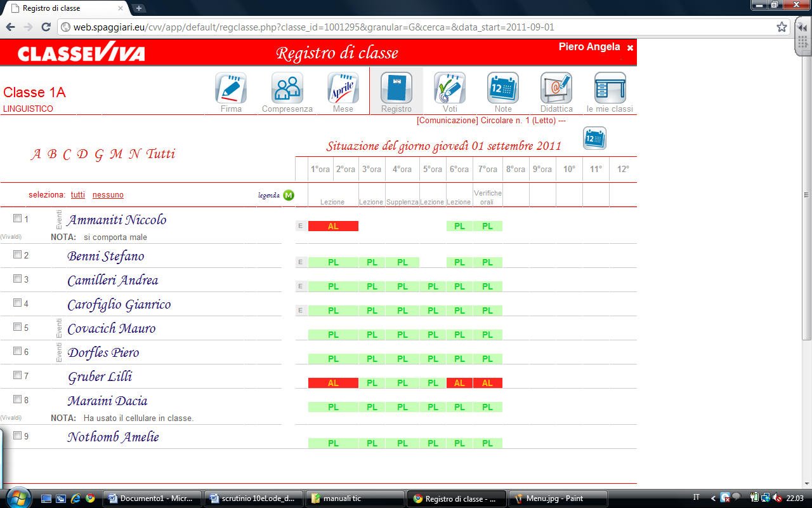The width and height of the screenshot is (812, 508).
Task: Deselect all via the 'nessuno' link
Action: coord(108,195)
